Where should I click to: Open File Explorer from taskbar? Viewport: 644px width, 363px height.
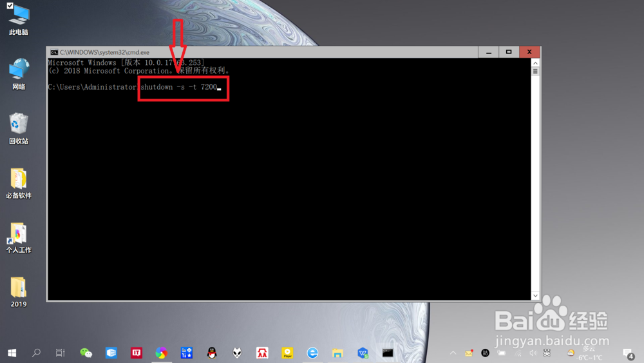[337, 353]
